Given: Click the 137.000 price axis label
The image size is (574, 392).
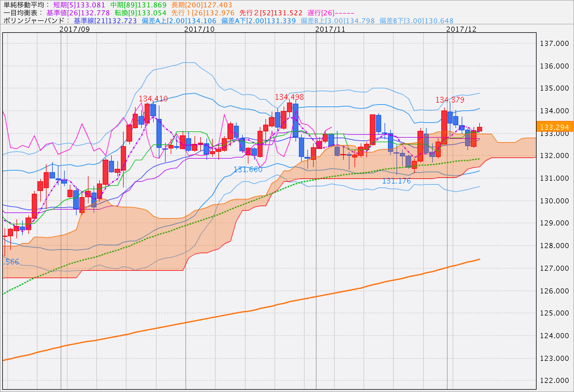Looking at the screenshot, I should click(x=554, y=43).
